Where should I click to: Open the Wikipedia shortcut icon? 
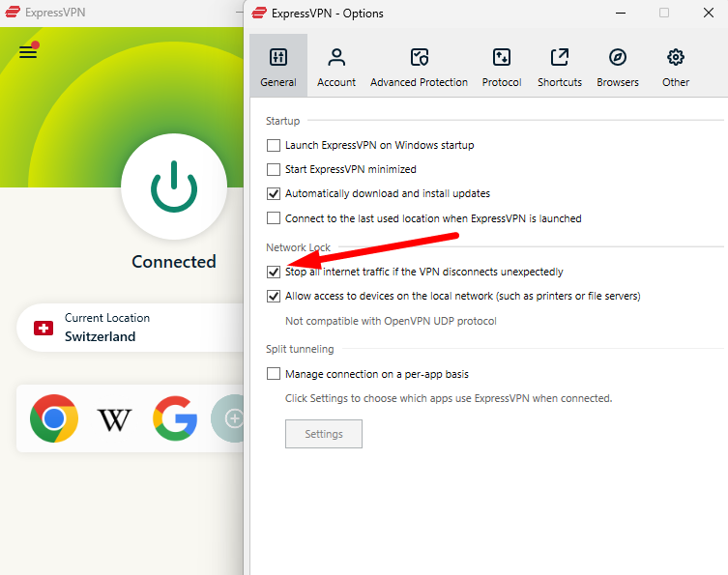click(x=114, y=419)
